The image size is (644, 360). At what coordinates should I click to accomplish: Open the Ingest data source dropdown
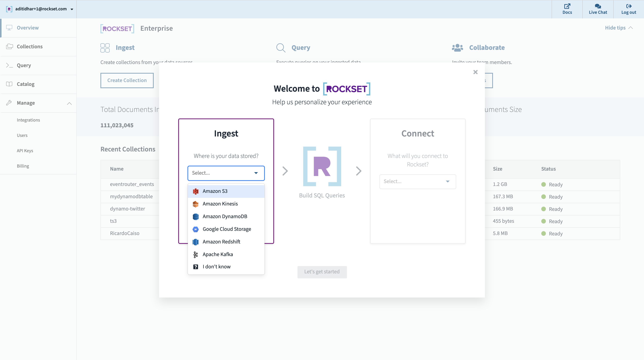click(226, 173)
